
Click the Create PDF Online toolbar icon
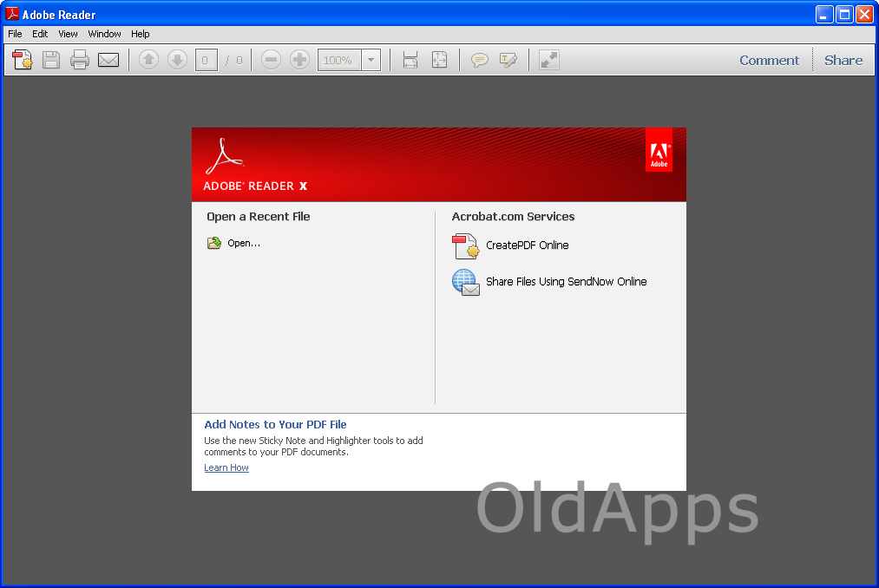pyautogui.click(x=23, y=60)
